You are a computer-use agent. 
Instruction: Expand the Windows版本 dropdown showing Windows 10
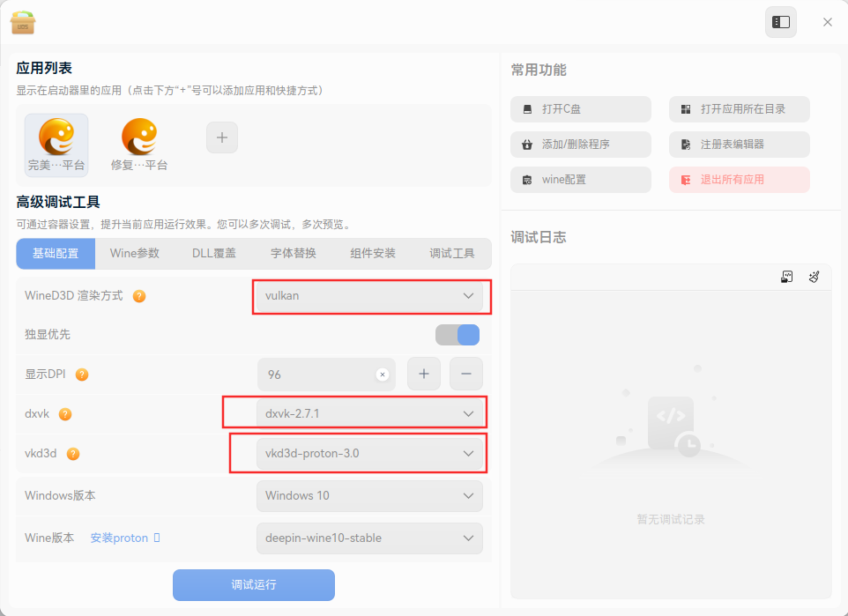point(370,496)
